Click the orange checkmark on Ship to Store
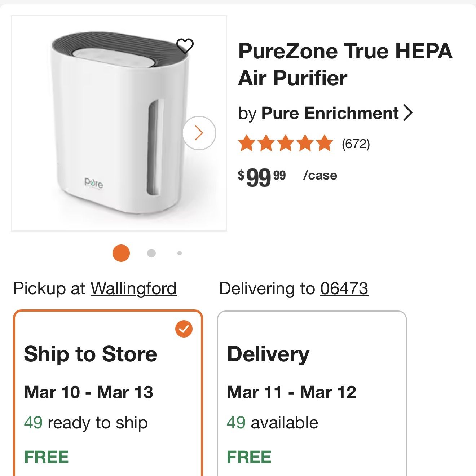Screen dimensions: 476x476 184,329
